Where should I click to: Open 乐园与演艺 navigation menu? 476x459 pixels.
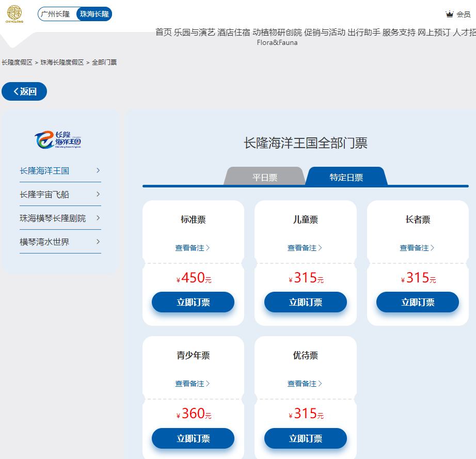click(x=195, y=32)
